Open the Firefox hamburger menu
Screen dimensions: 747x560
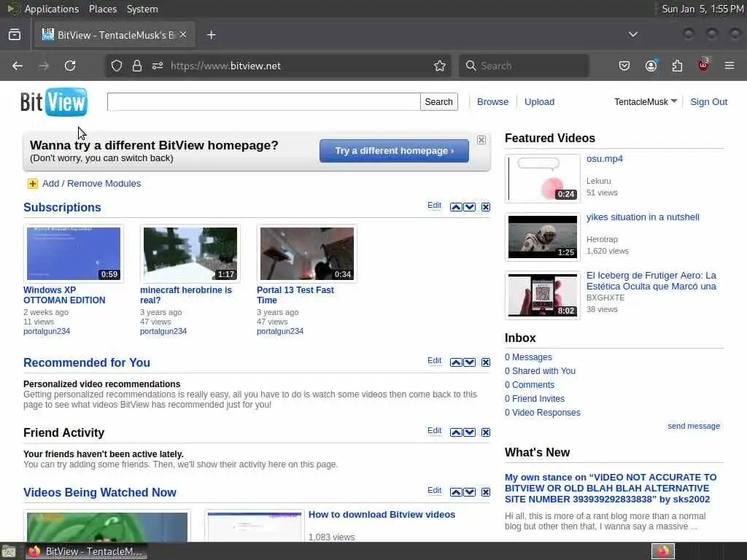[729, 66]
